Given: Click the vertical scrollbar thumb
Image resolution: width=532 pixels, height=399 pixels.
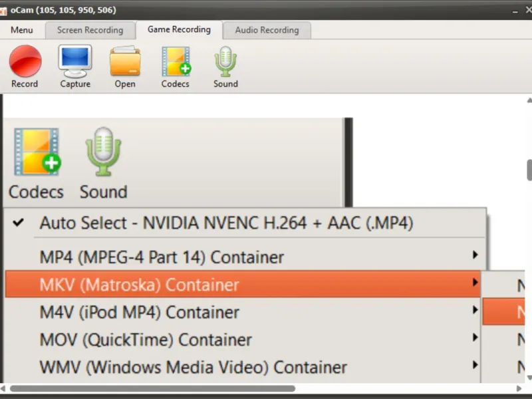Looking at the screenshot, I should [x=529, y=170].
